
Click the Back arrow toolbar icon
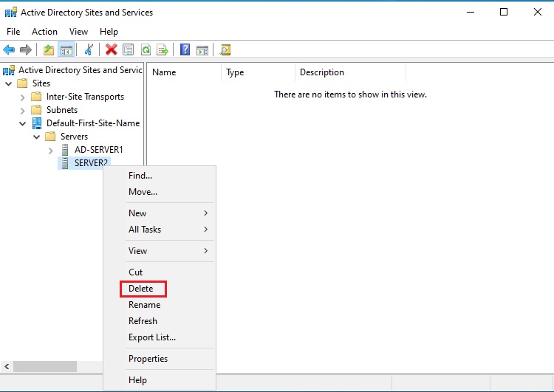pyautogui.click(x=9, y=49)
